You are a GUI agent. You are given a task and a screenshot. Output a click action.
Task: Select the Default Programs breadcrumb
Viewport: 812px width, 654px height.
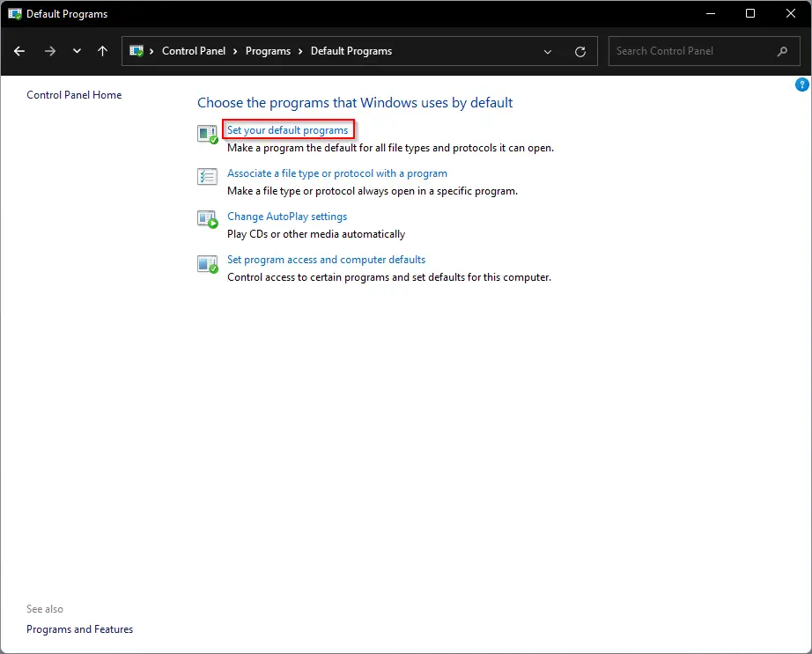pos(351,51)
